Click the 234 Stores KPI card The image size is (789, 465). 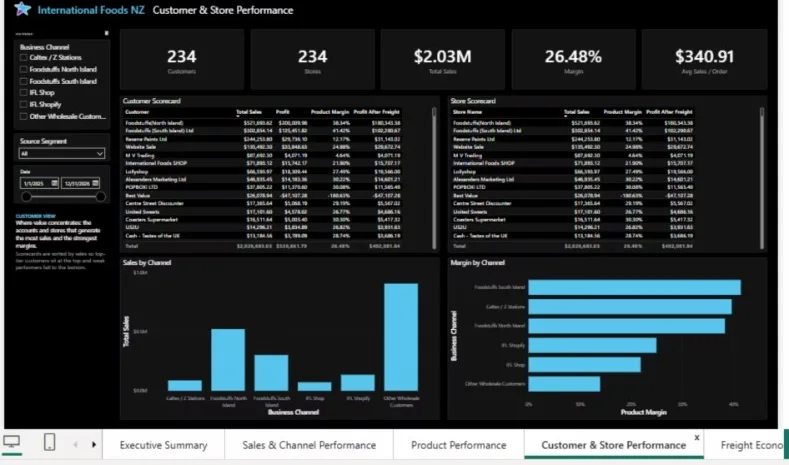[x=312, y=59]
